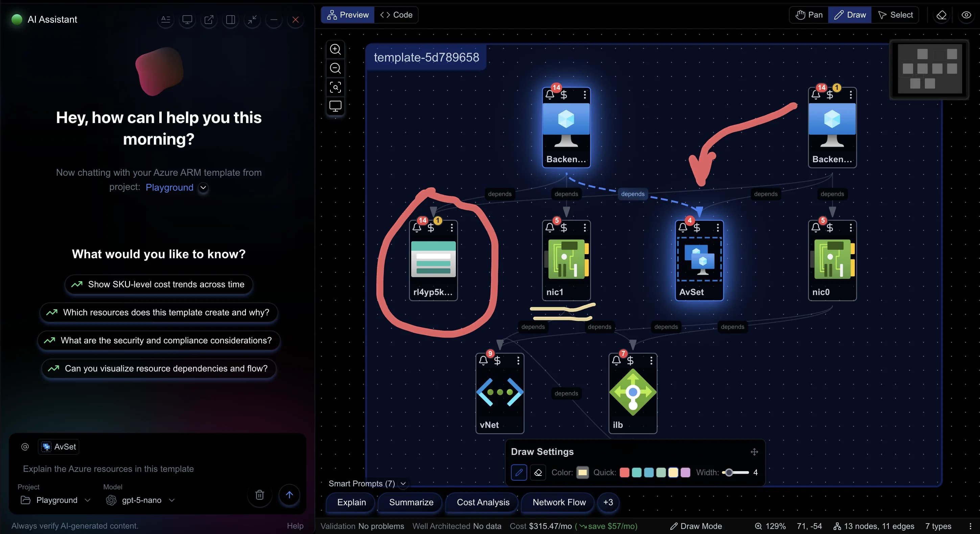Click the fit-to-view focus icon

coord(335,87)
